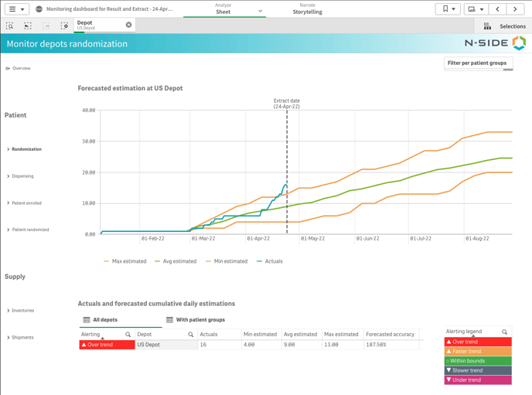Clear all selections with the toolbar icon
This screenshot has height=395, width=532.
pos(64,26)
